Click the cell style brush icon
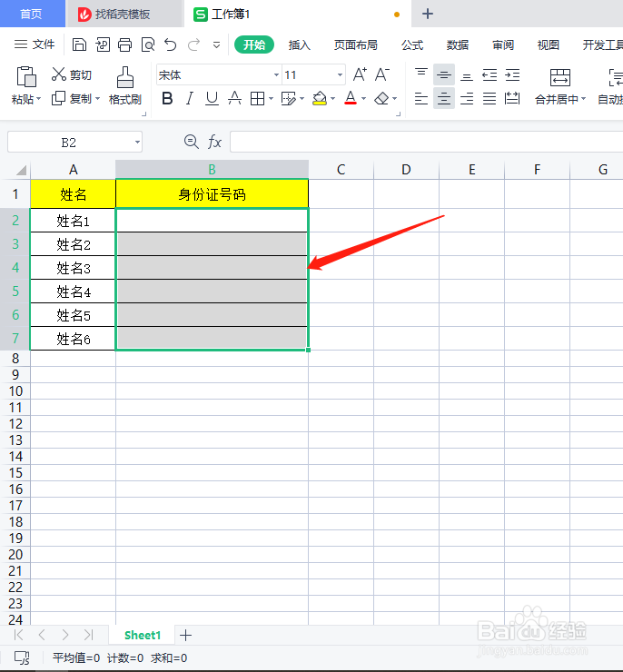Image resolution: width=623 pixels, height=672 pixels. click(289, 99)
